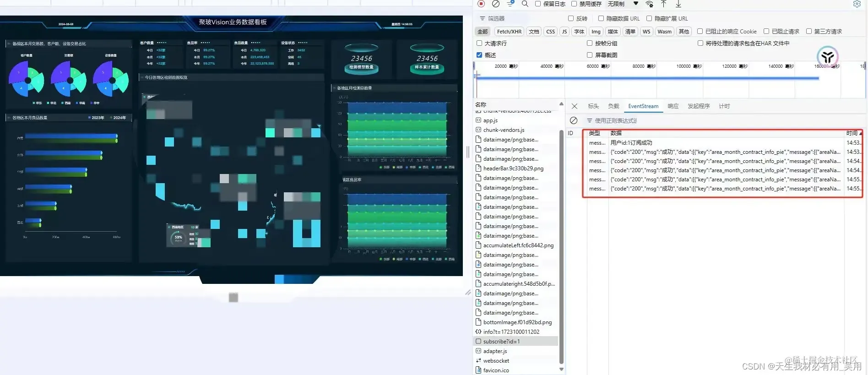
Task: Select the chunk-vendors.js request
Action: (515, 130)
